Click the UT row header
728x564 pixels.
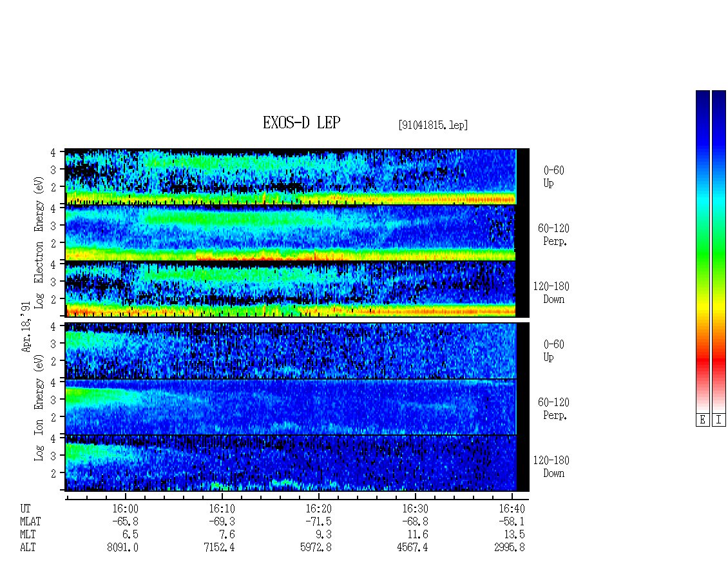pos(25,509)
